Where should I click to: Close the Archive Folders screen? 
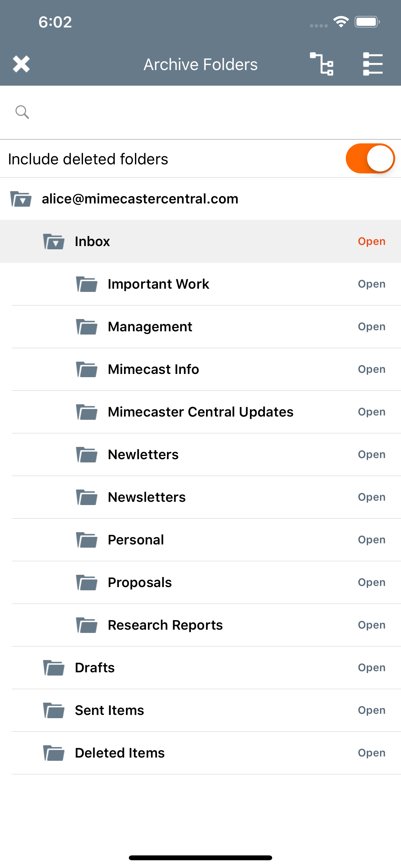coord(21,64)
